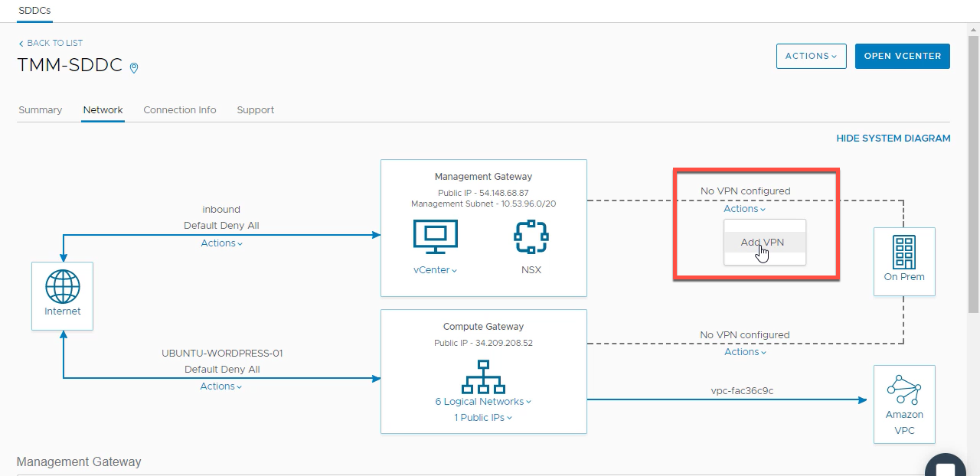The width and height of the screenshot is (980, 476).
Task: Click the vCenter monitor icon
Action: pyautogui.click(x=435, y=237)
